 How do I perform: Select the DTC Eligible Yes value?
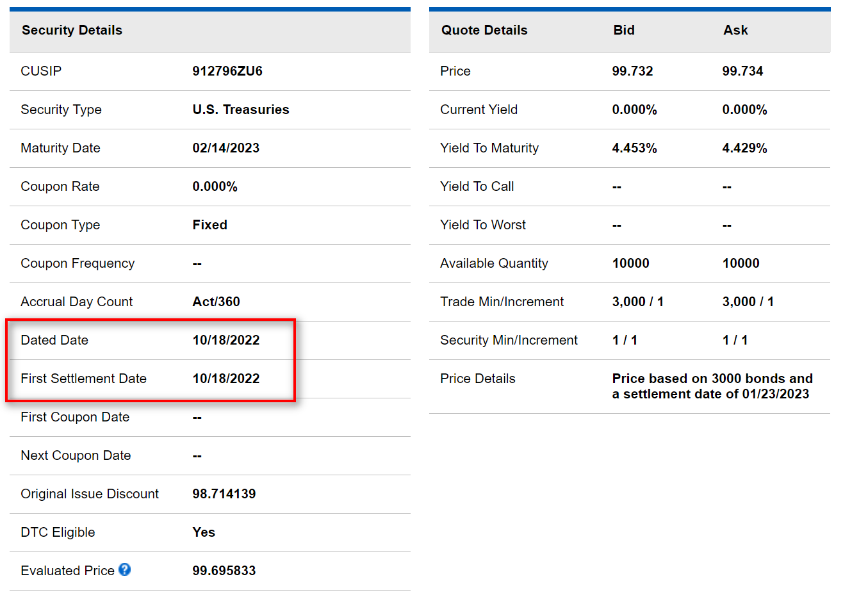coord(202,532)
